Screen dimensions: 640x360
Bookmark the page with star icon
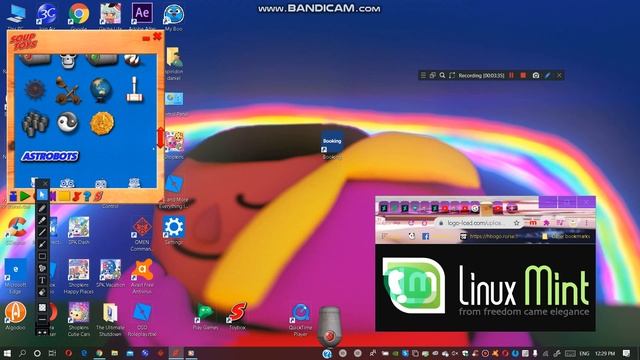(x=516, y=223)
